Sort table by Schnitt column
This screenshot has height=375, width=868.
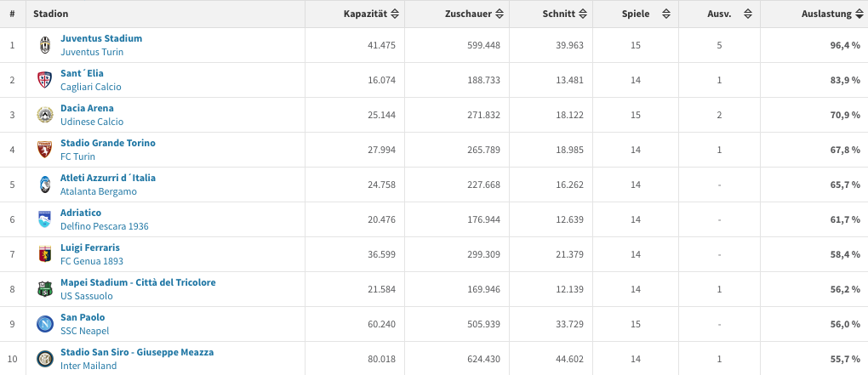[564, 14]
